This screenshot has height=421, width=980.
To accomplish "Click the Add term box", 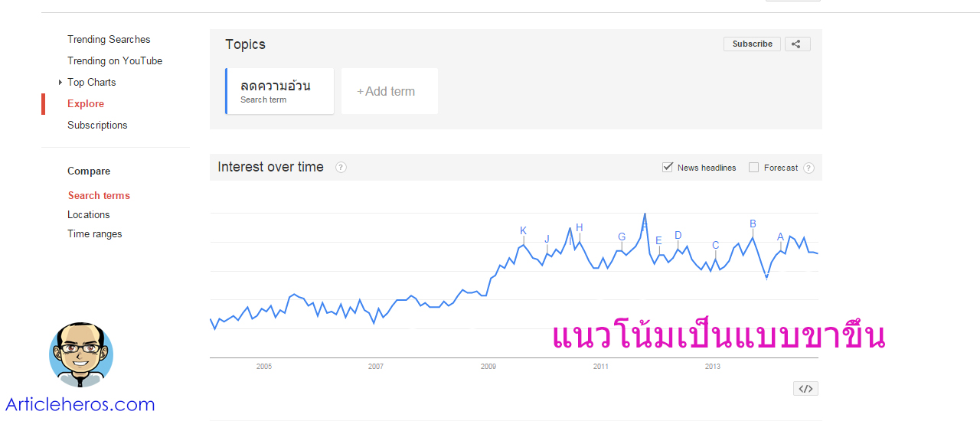I will (390, 91).
